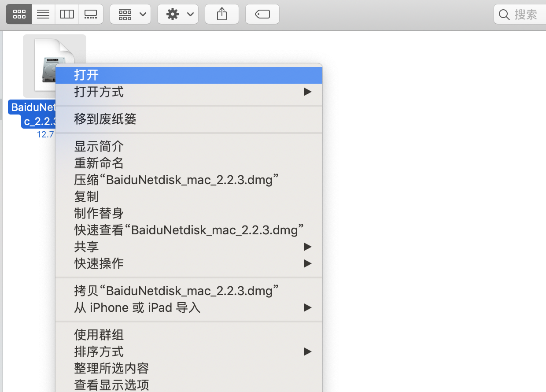Click the 12.7 file size label

pyautogui.click(x=46, y=134)
